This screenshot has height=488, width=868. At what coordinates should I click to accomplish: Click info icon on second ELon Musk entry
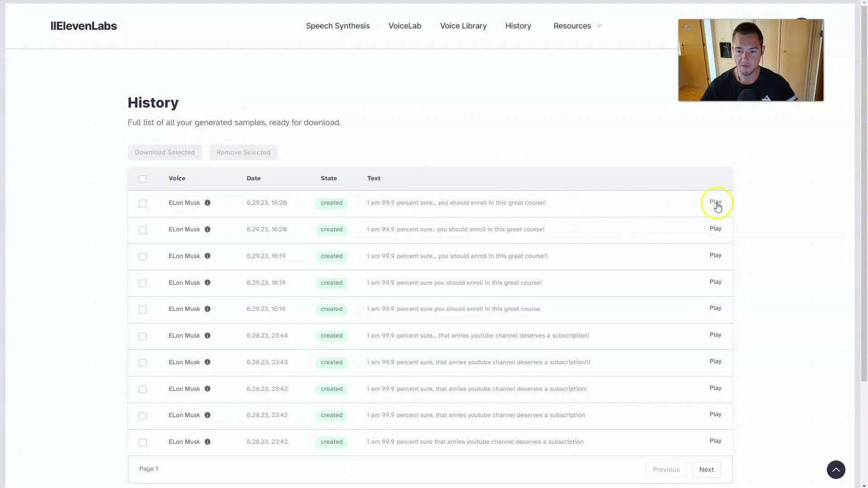[208, 229]
